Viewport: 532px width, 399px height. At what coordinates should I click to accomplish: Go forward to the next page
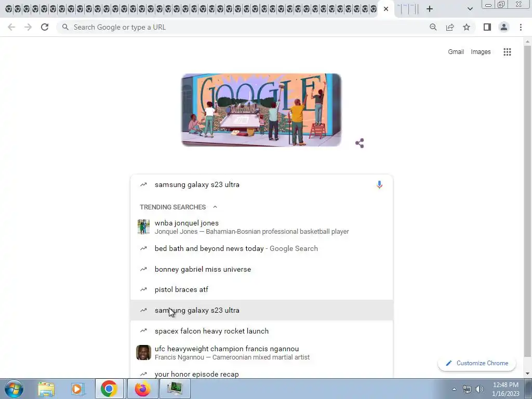point(28,27)
